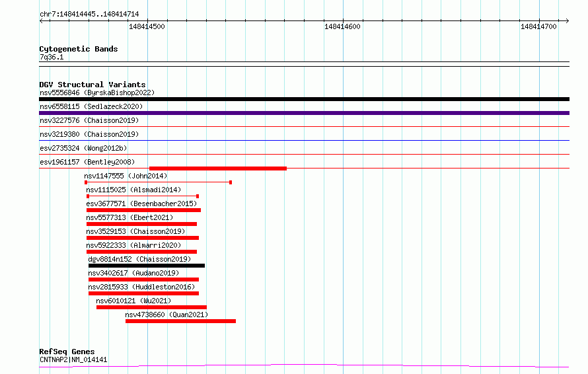Viewport: 588px width, 374px height.
Task: Select the esv2735324 (Wong2012b) label
Action: (83, 148)
